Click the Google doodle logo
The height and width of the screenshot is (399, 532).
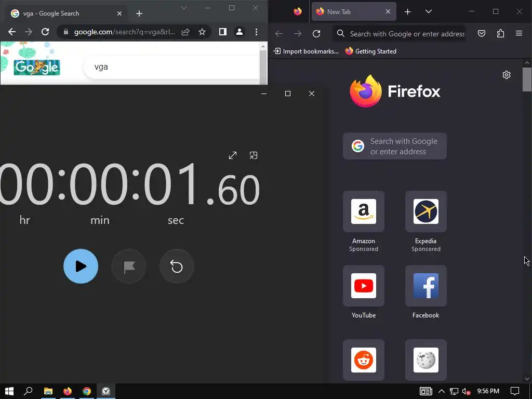[37, 67]
